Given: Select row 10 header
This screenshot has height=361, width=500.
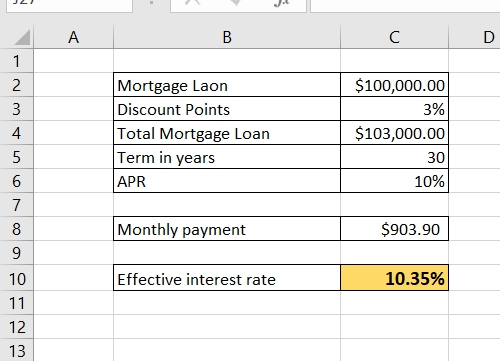Looking at the screenshot, I should tap(17, 278).
